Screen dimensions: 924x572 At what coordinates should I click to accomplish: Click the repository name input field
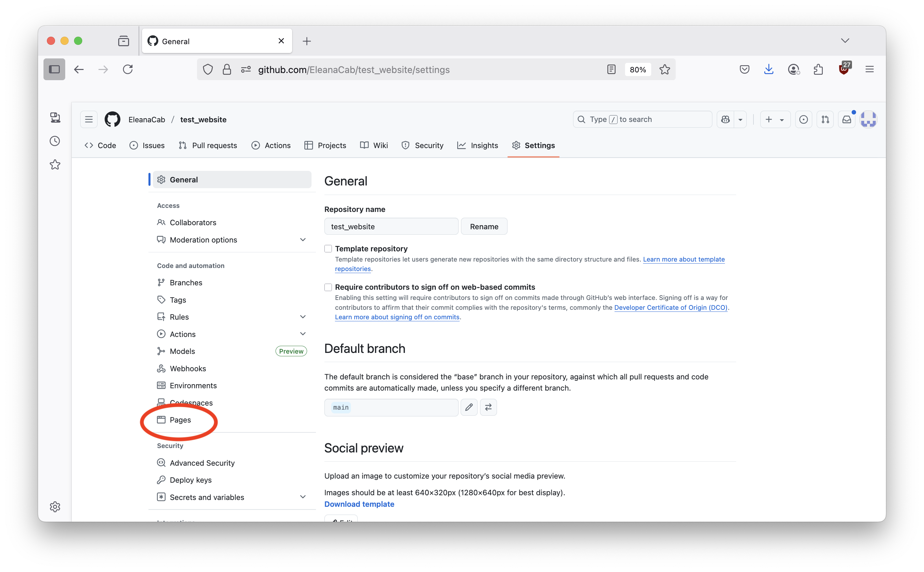pos(391,227)
